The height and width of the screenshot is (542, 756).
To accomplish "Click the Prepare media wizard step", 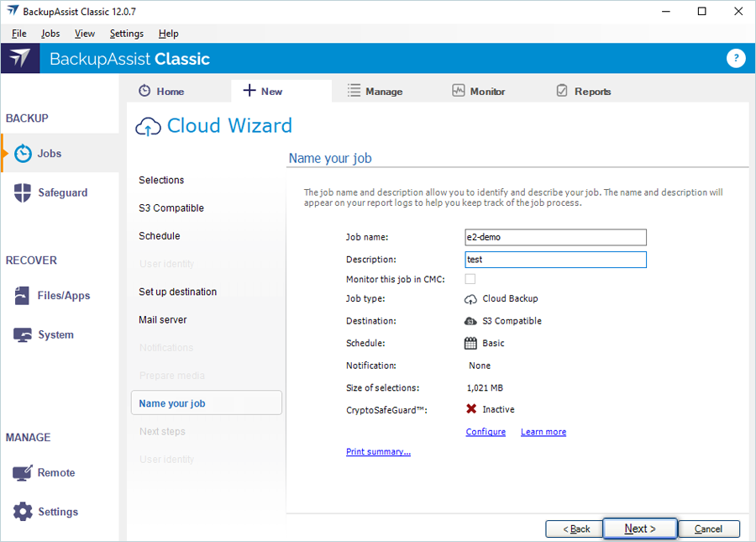I will [172, 376].
